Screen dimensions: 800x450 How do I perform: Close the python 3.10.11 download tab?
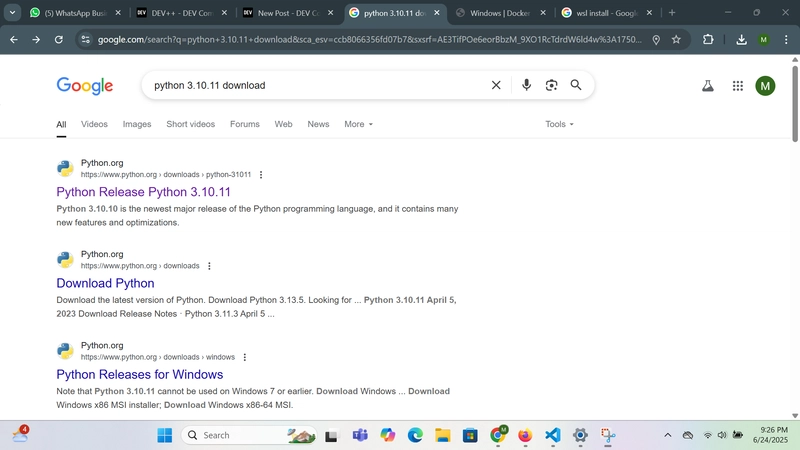click(437, 13)
